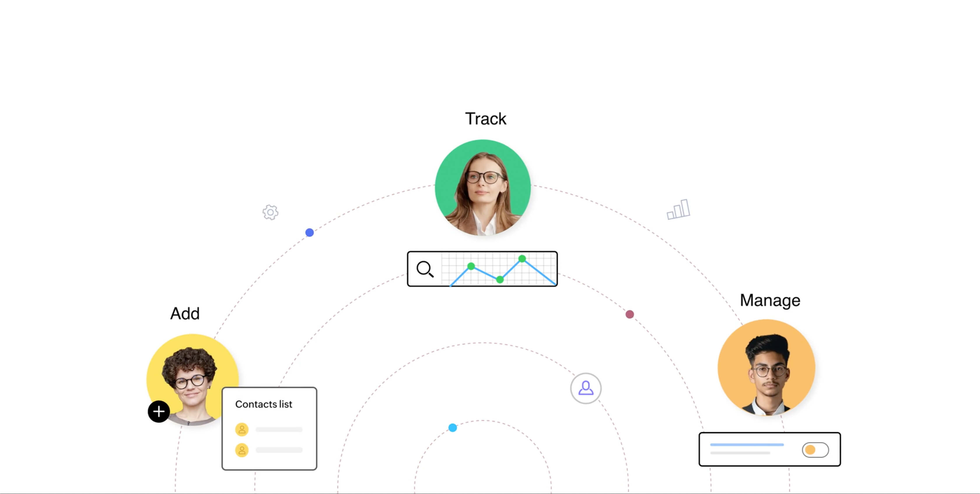Select the woman's photo on green circle

483,187
